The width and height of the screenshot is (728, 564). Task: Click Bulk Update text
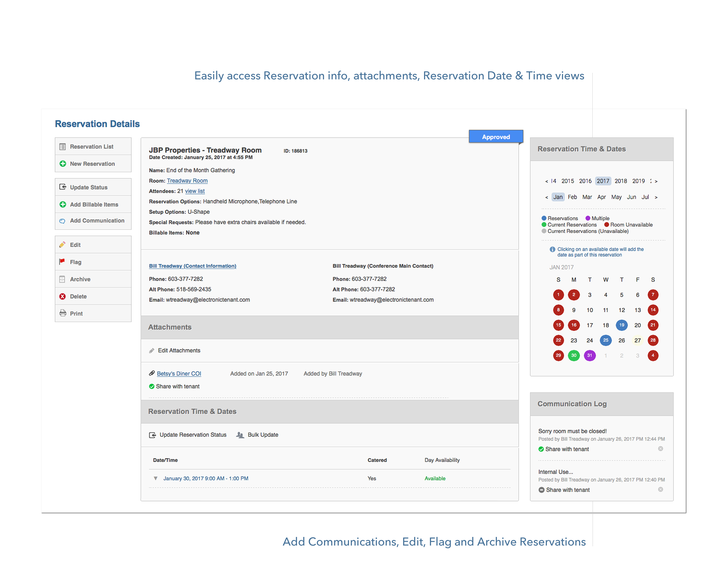point(263,435)
